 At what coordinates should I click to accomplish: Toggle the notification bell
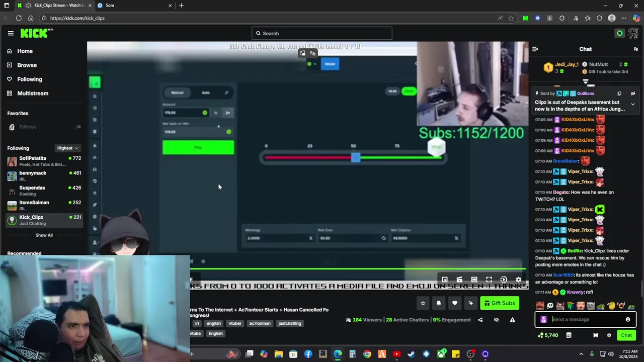pos(439,303)
